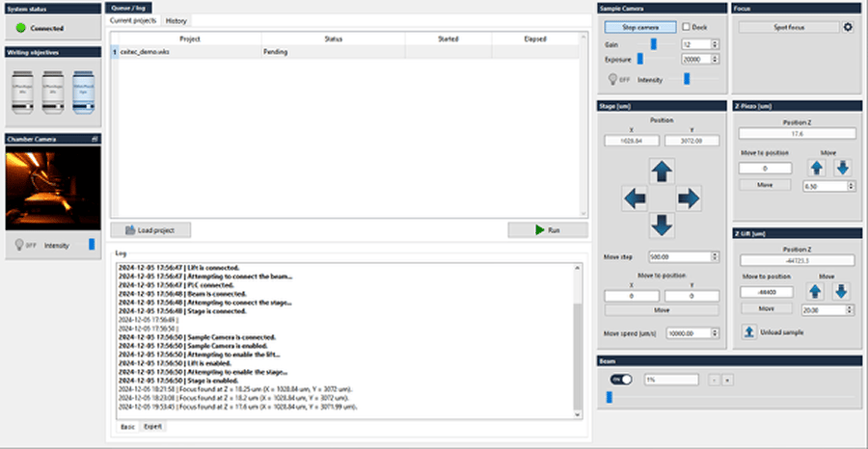868x449 pixels.
Task: Click the Load project button
Action: 150,230
